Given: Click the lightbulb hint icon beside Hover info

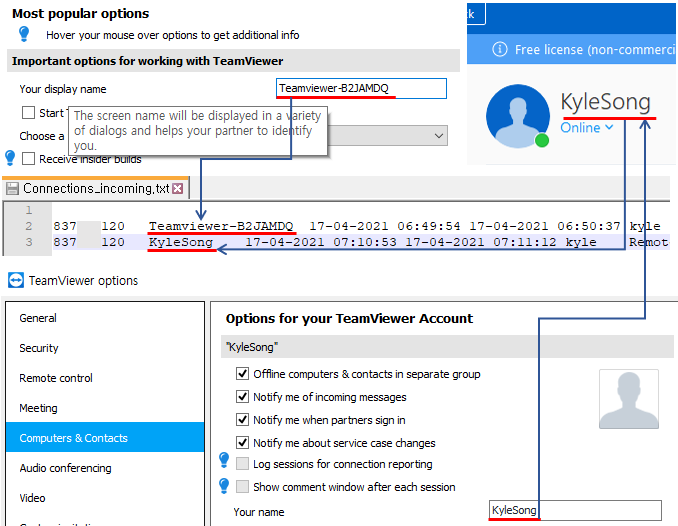Looking at the screenshot, I should click(24, 34).
